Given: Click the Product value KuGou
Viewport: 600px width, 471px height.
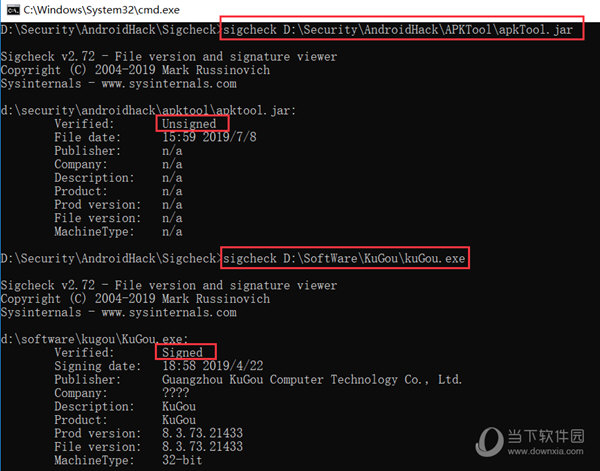Looking at the screenshot, I should point(179,419).
